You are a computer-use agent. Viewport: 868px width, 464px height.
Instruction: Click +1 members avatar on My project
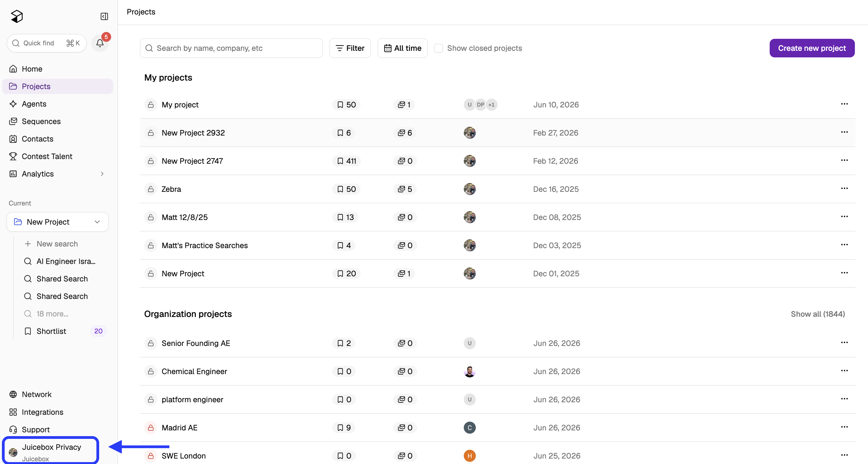(x=492, y=105)
